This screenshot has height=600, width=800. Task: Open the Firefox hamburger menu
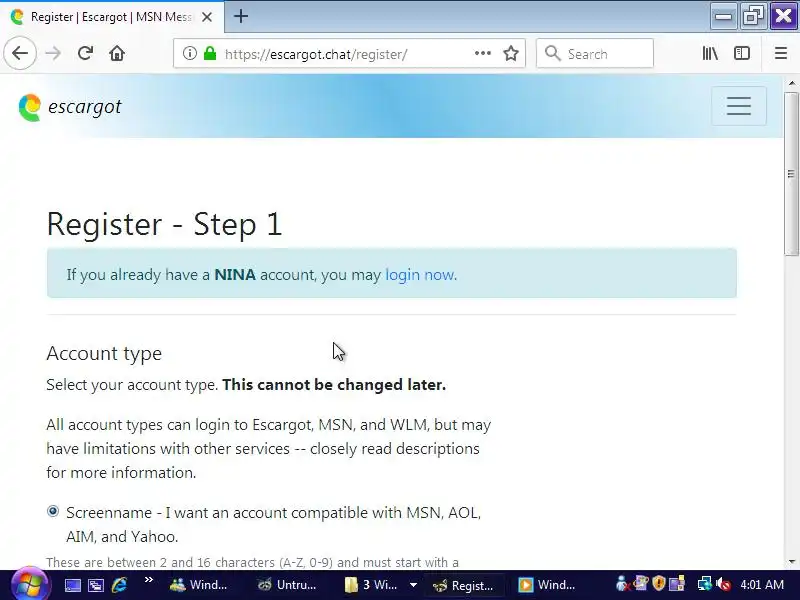tap(781, 53)
